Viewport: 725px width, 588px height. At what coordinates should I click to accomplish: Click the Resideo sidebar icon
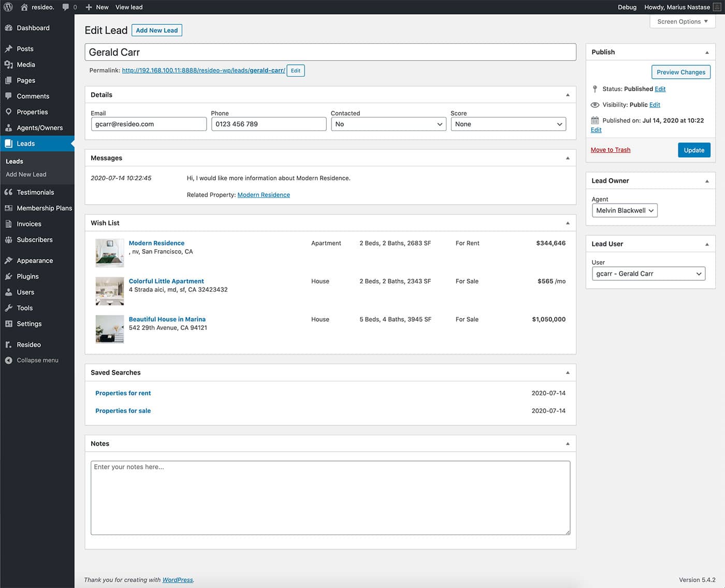coord(9,345)
